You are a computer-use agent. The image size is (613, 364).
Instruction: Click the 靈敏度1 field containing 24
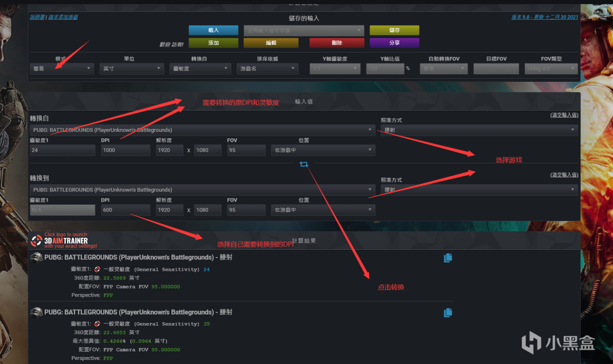[62, 150]
